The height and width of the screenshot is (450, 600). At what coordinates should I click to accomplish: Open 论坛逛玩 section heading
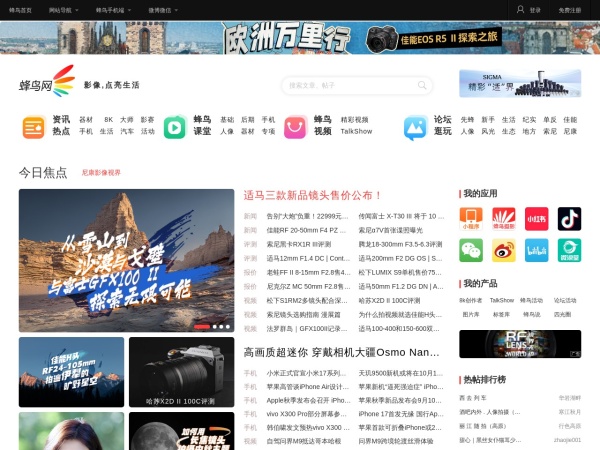(x=443, y=125)
